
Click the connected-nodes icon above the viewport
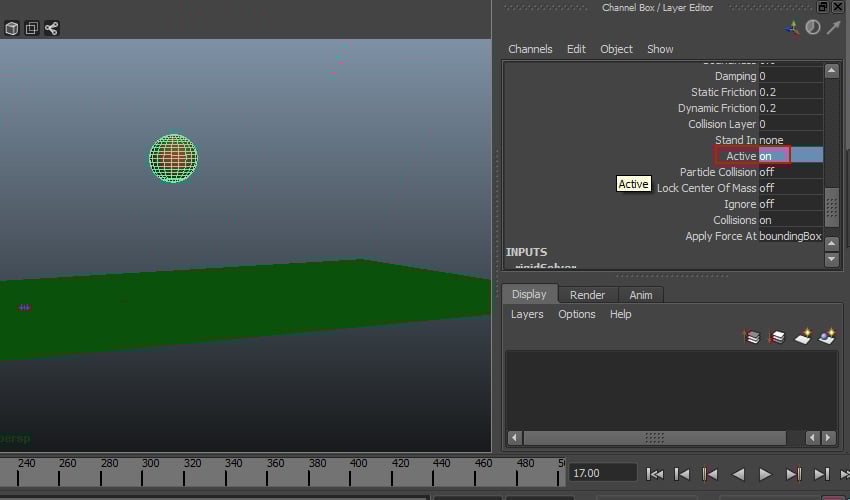[x=51, y=28]
